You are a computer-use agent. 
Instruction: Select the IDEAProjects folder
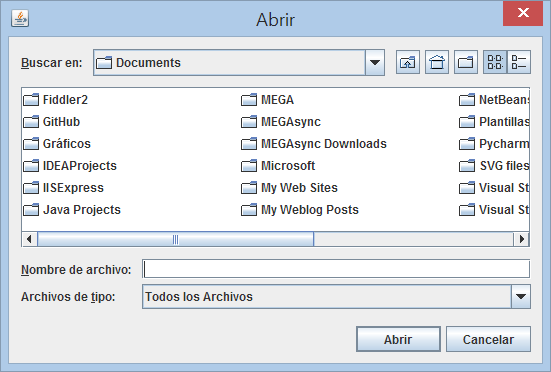(70, 166)
